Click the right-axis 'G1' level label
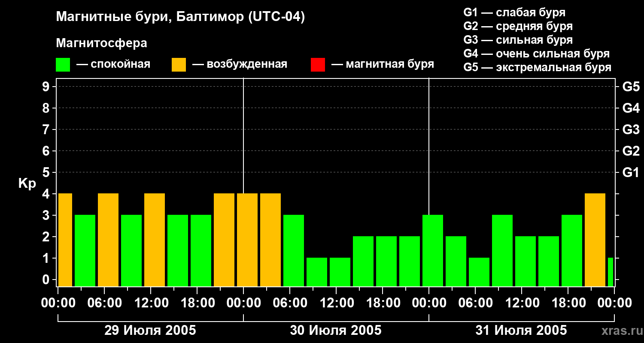 point(631,172)
